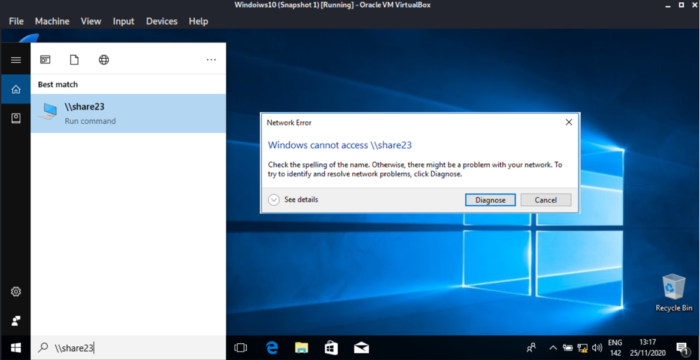Click the 'Best match' heading text
The height and width of the screenshot is (360, 700).
tap(58, 84)
